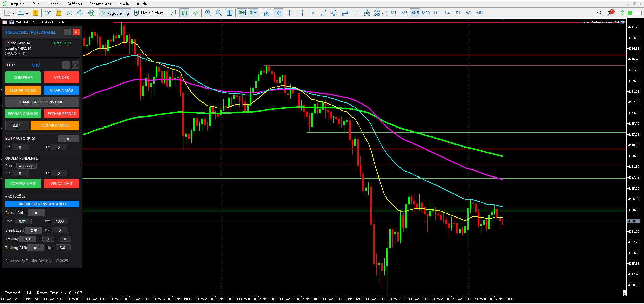Click the tile windows grid icon
644x304 pixels.
pyautogui.click(x=230, y=13)
